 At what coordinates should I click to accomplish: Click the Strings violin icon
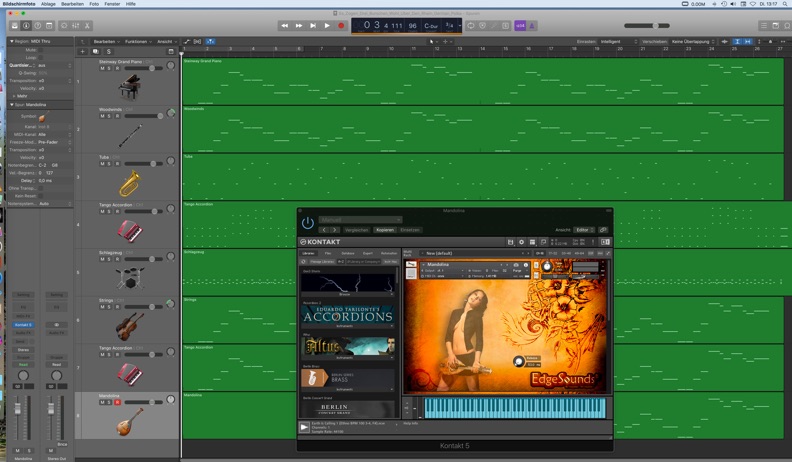(x=130, y=326)
